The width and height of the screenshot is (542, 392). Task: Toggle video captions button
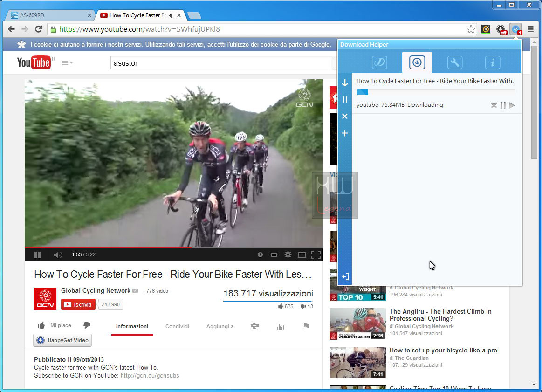point(274,255)
